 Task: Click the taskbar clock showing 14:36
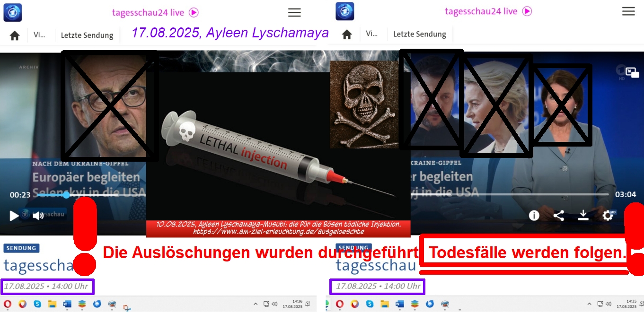(x=297, y=304)
